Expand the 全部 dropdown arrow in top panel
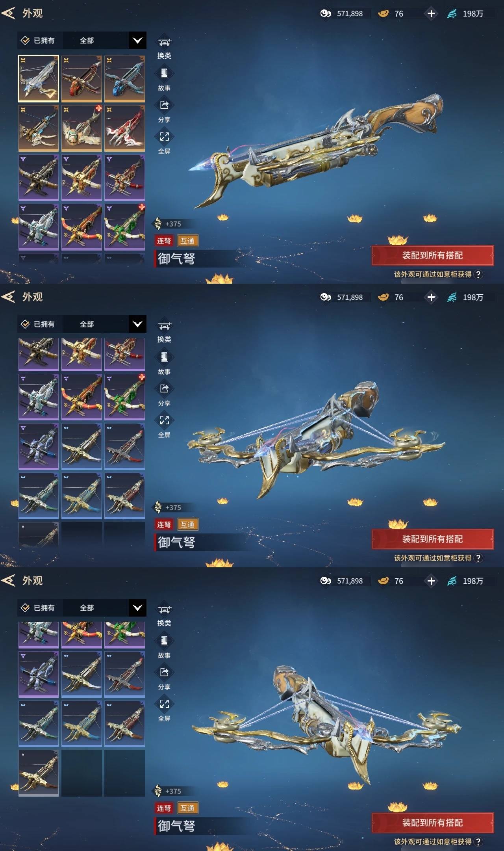This screenshot has height=851, width=504. 137,40
